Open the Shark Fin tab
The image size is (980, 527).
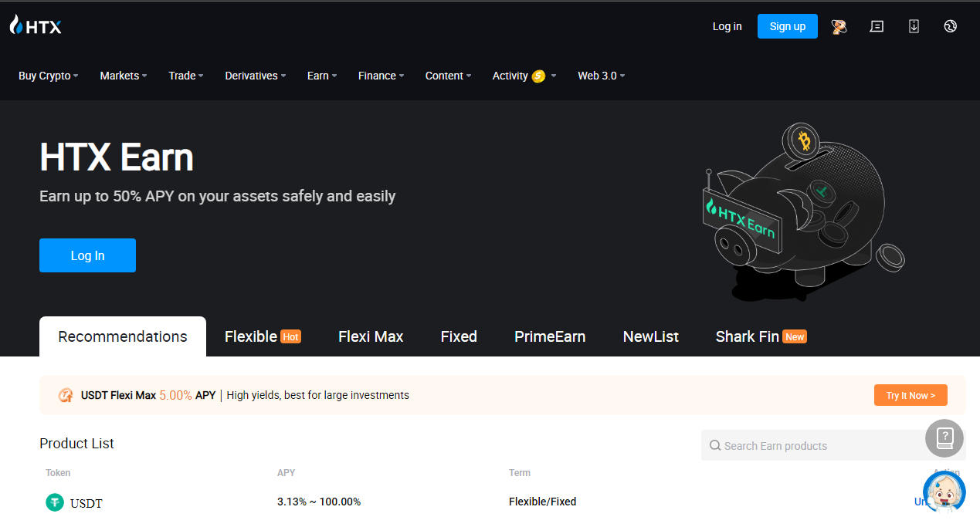click(761, 336)
